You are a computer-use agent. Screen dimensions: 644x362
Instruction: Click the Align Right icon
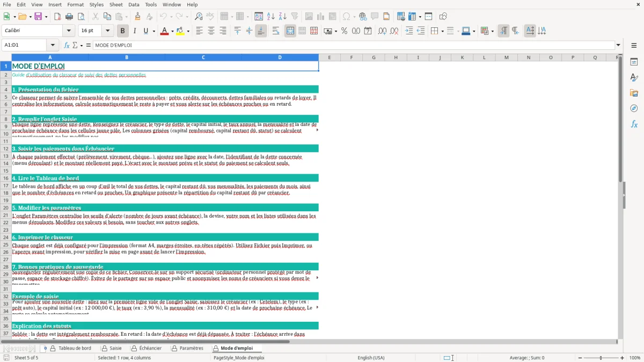[x=223, y=31]
